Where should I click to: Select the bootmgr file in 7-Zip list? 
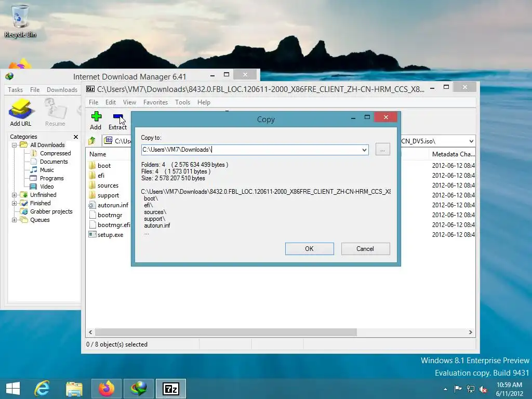point(110,215)
